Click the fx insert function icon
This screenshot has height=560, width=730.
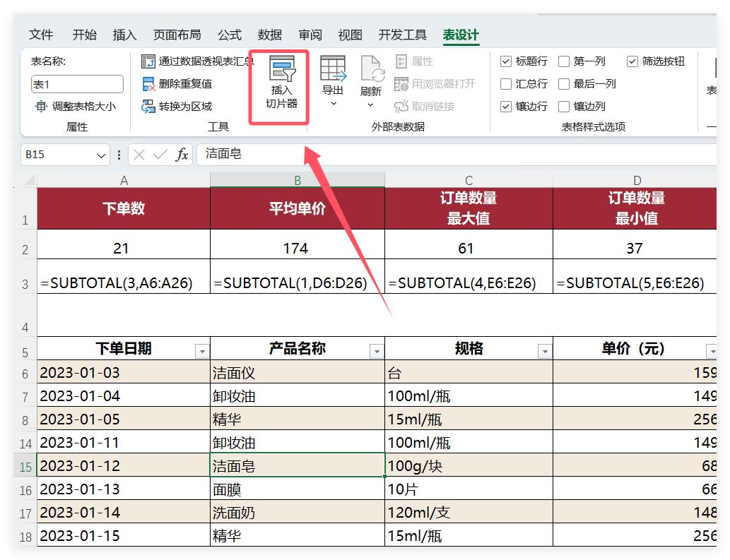click(x=182, y=155)
